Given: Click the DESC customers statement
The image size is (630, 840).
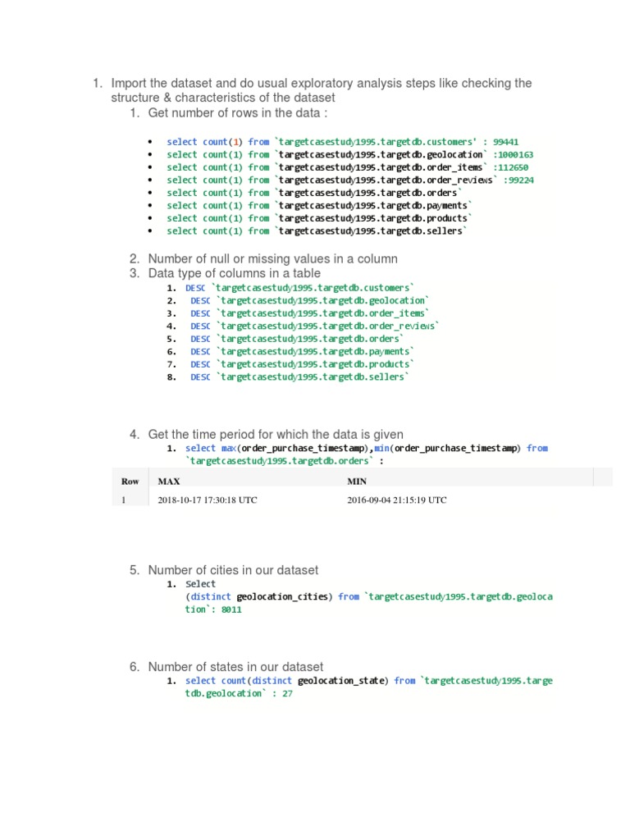Looking at the screenshot, I should (300, 288).
